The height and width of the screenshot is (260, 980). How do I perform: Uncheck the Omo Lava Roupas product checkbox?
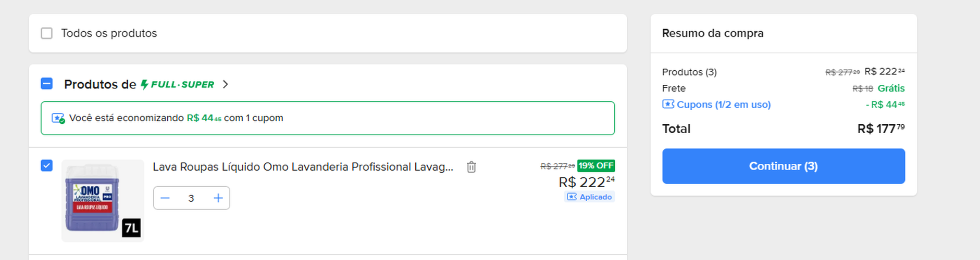(47, 166)
